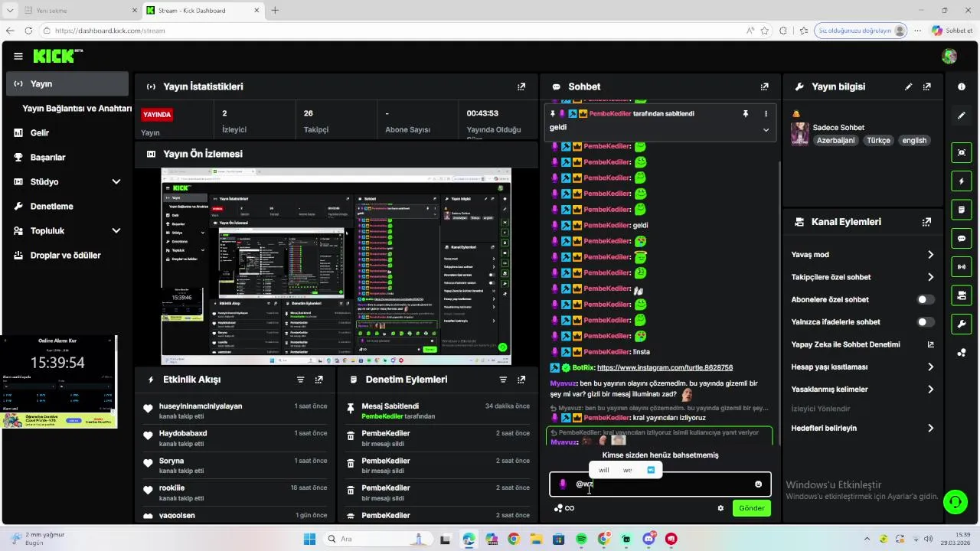
Task: Pop out the Etkinlik Akışı panel
Action: pos(319,380)
